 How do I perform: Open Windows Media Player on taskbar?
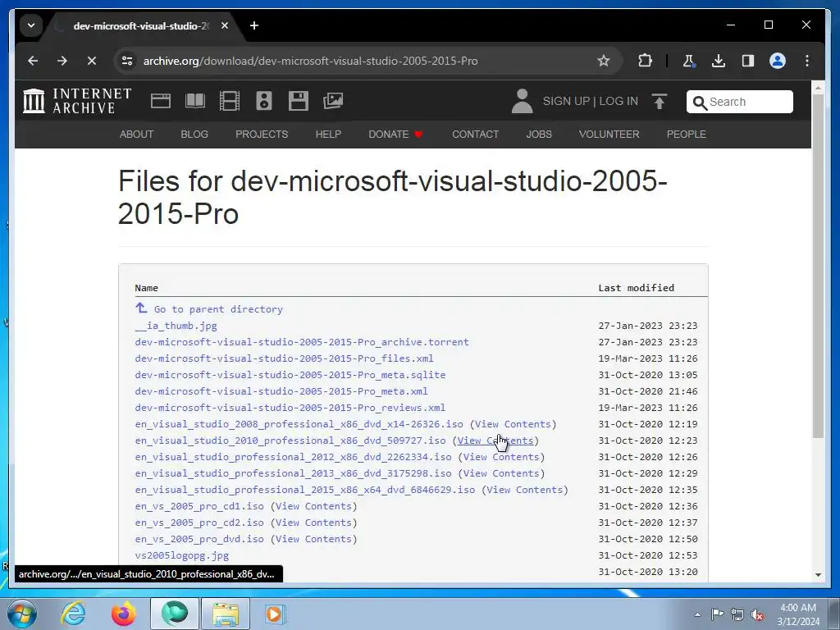click(276, 614)
